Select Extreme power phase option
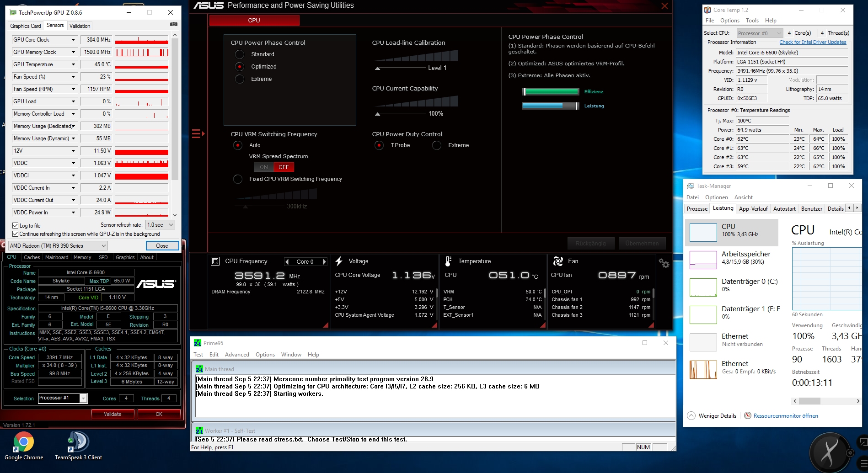The width and height of the screenshot is (868, 473). pyautogui.click(x=239, y=79)
